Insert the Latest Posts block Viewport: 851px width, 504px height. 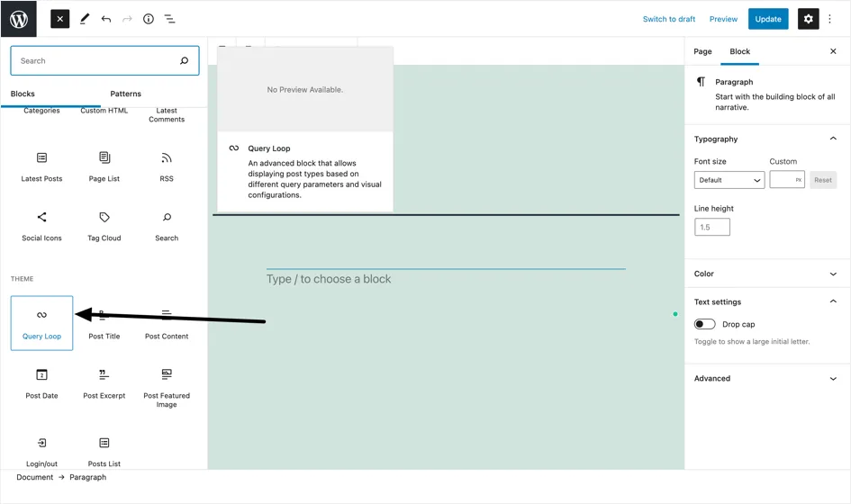(41, 166)
